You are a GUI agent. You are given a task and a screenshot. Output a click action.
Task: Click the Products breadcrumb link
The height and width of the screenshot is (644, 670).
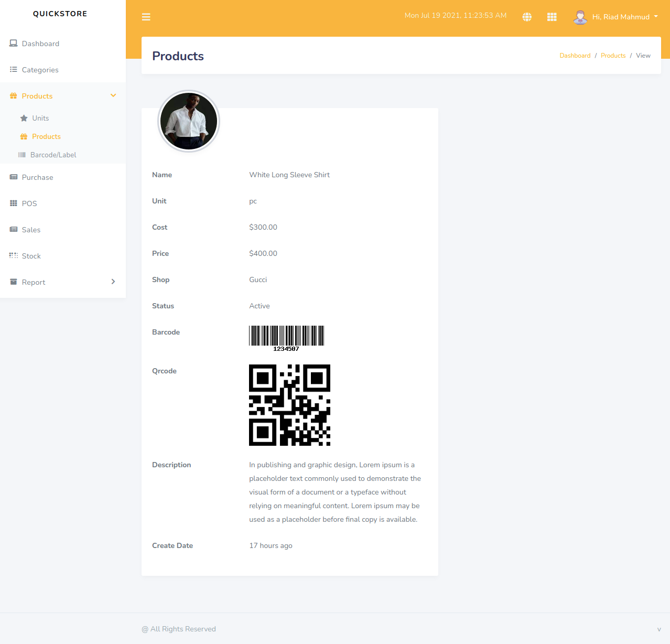click(613, 56)
